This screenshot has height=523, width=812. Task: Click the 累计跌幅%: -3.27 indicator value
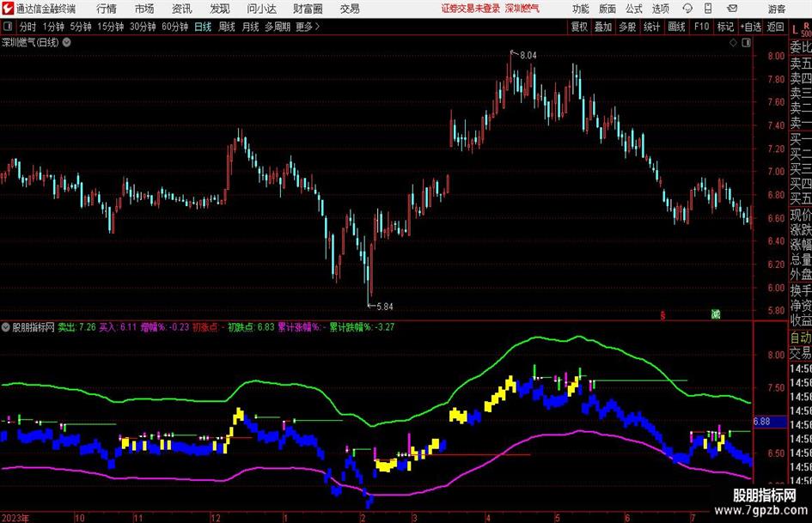point(362,327)
